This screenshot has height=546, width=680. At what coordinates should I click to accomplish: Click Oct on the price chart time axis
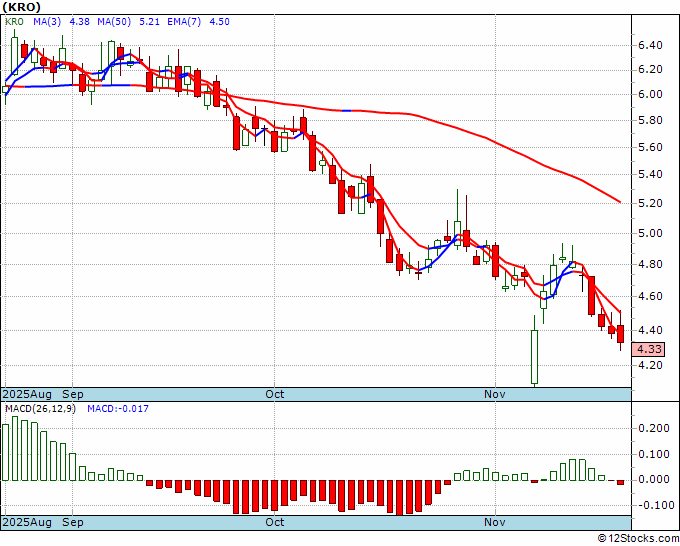[x=275, y=394]
